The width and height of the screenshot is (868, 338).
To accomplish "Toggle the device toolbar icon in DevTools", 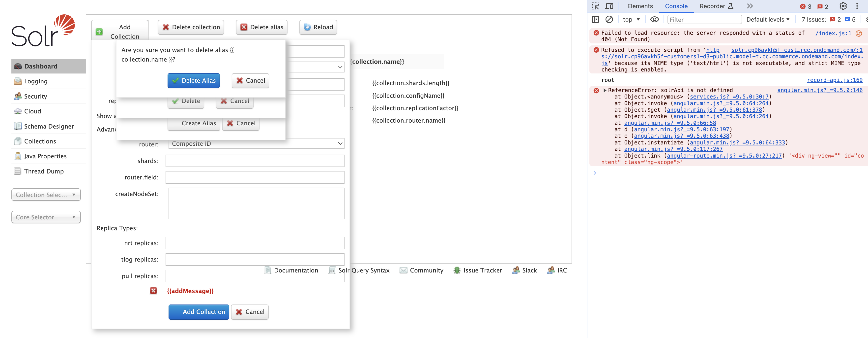I will 609,6.
